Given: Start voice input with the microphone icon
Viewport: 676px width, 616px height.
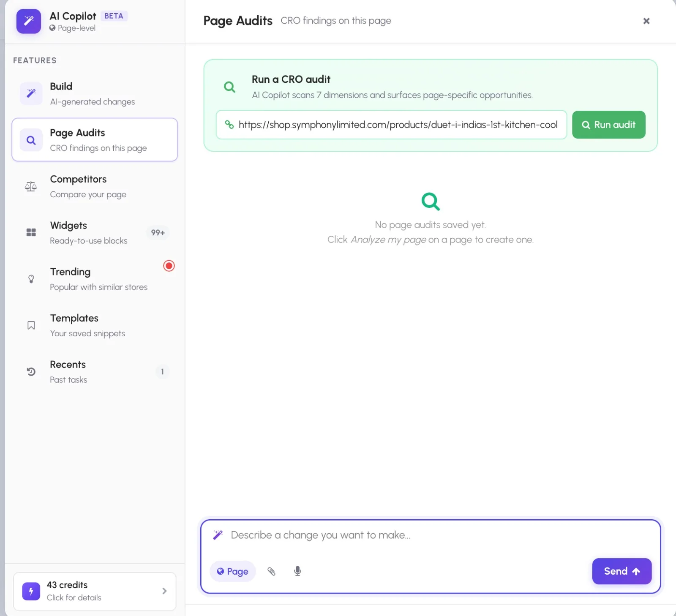Looking at the screenshot, I should [x=297, y=571].
